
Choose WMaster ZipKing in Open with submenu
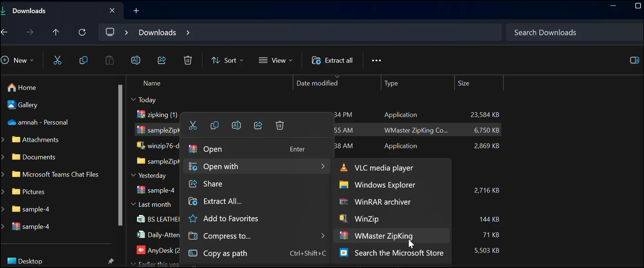pos(392,236)
